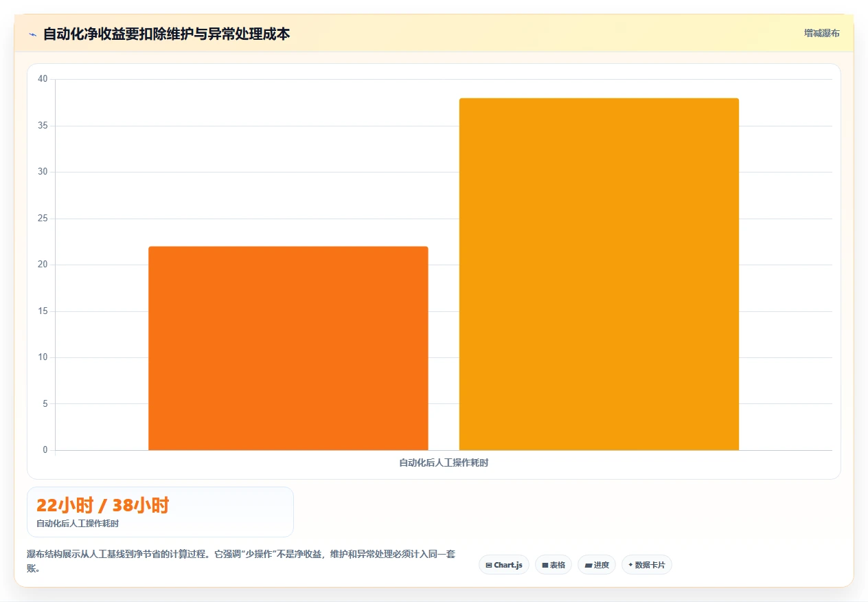The height and width of the screenshot is (602, 868).
Task: Click the y-axis tick label 20
Action: [x=43, y=265]
